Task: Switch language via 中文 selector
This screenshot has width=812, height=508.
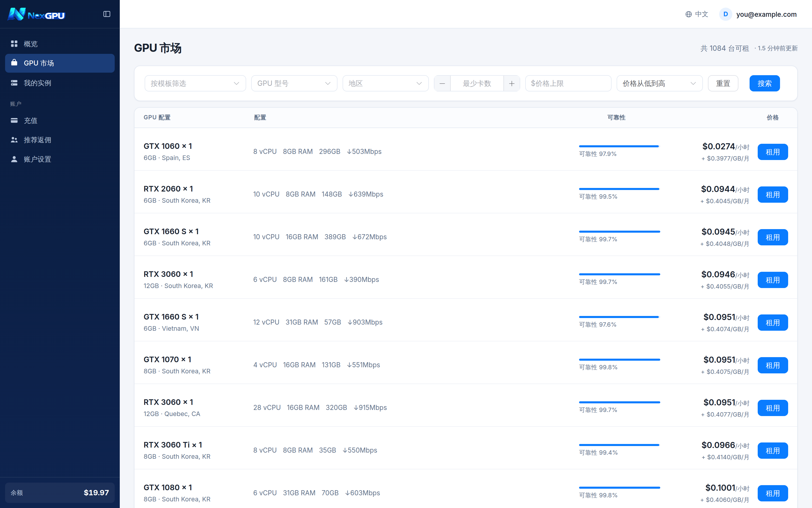Action: (697, 14)
